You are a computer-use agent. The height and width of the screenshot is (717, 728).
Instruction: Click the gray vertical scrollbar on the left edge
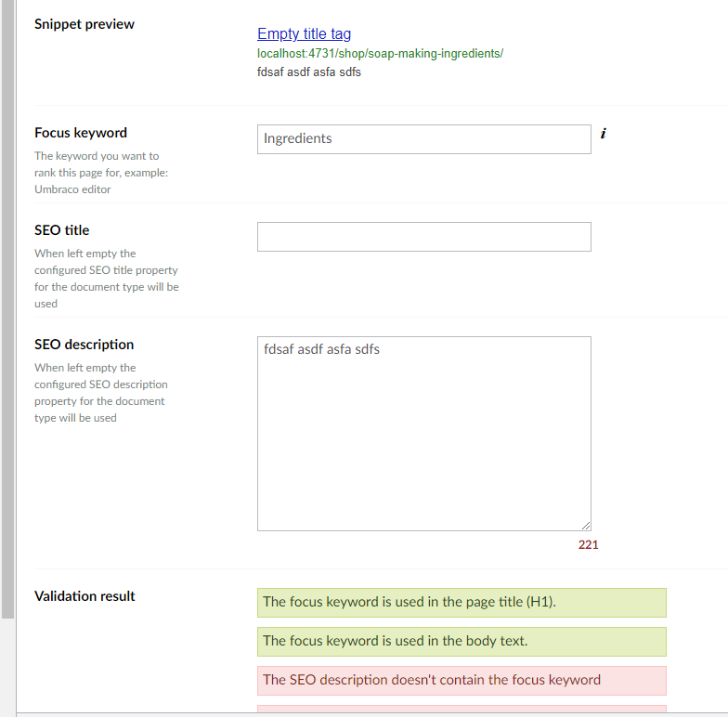pyautogui.click(x=7, y=309)
